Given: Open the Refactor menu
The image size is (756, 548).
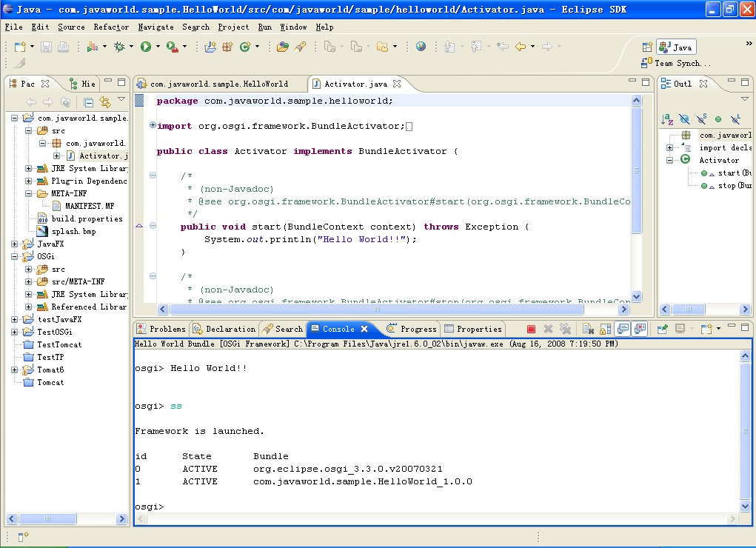Looking at the screenshot, I should coord(111,27).
